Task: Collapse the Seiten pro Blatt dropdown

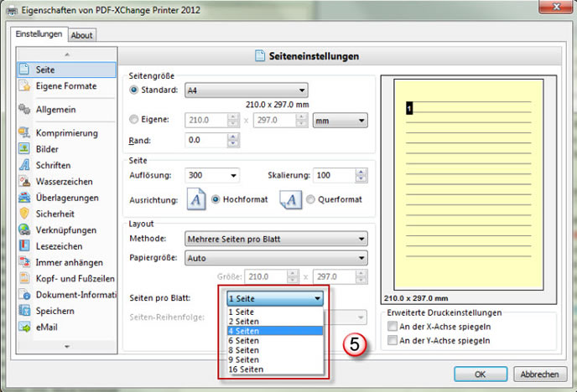Action: (x=275, y=298)
